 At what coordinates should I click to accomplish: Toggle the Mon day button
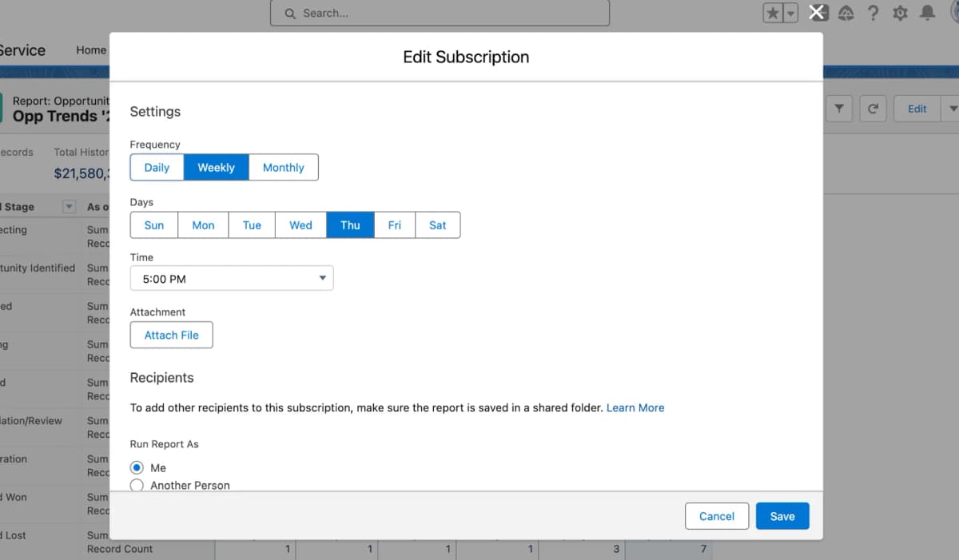203,224
